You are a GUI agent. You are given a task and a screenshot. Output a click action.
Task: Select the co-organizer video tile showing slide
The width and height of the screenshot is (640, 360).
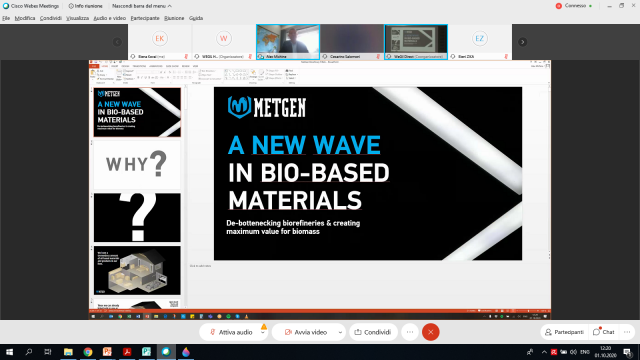(416, 42)
